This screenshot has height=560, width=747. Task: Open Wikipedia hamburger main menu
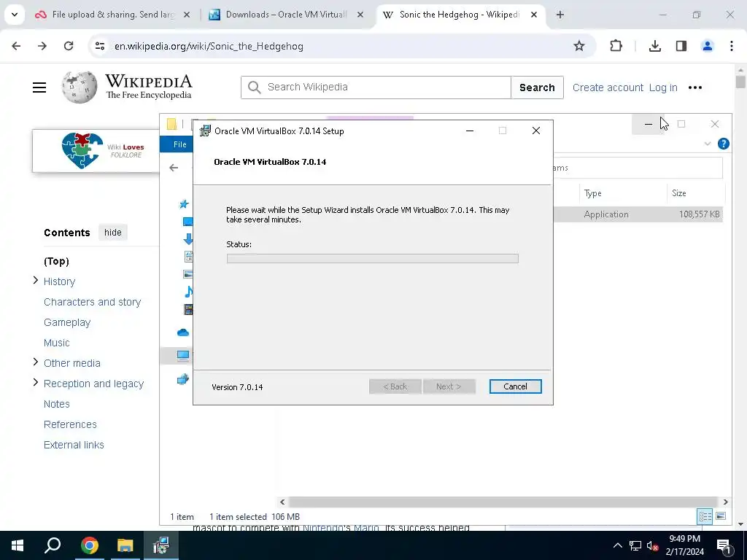point(39,87)
